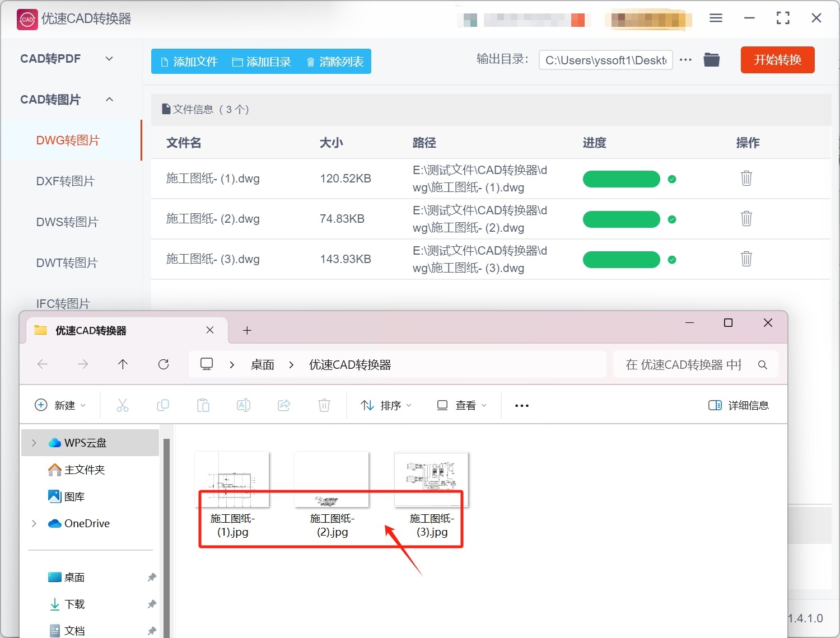
Task: Open the 查看 view dropdown
Action: (x=462, y=406)
